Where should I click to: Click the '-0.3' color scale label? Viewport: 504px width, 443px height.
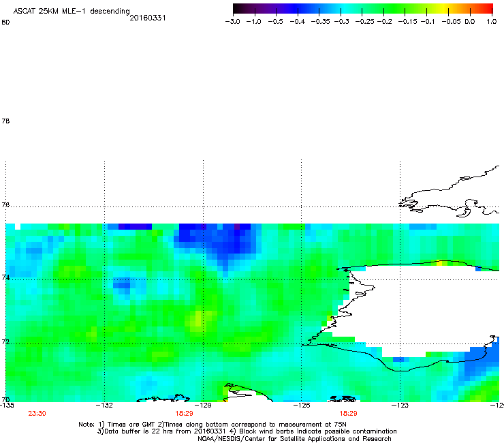coord(342,22)
